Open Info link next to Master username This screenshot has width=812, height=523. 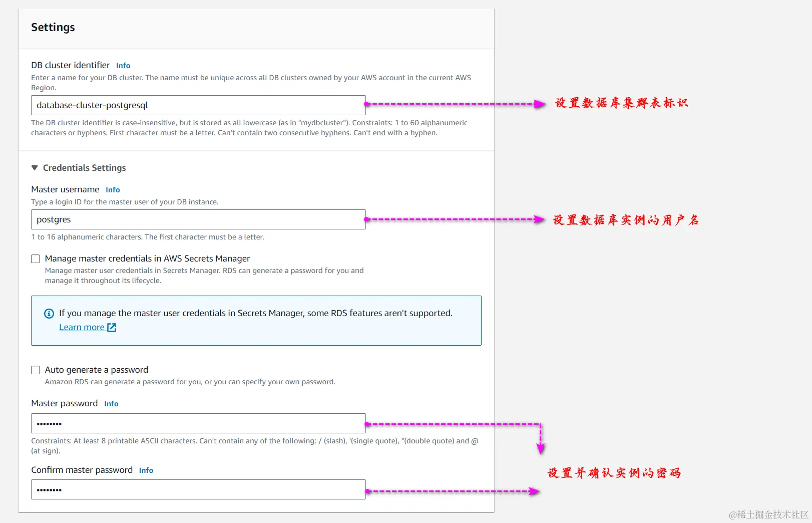click(113, 190)
